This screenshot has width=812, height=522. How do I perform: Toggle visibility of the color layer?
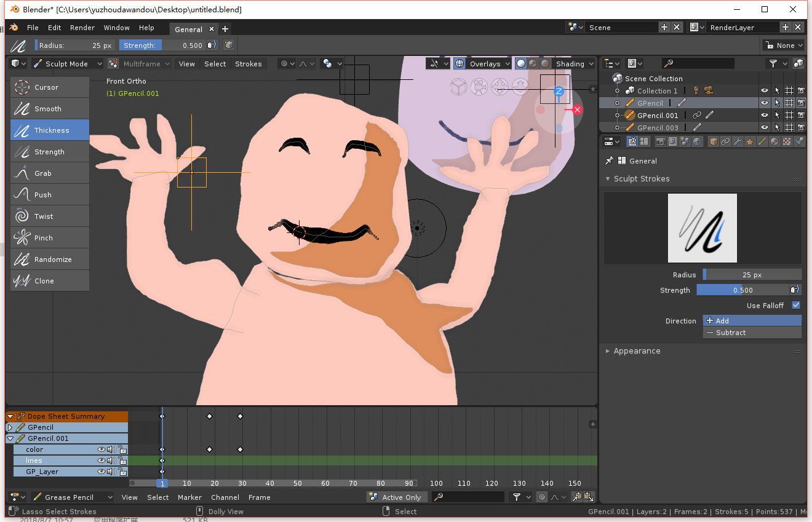click(101, 449)
